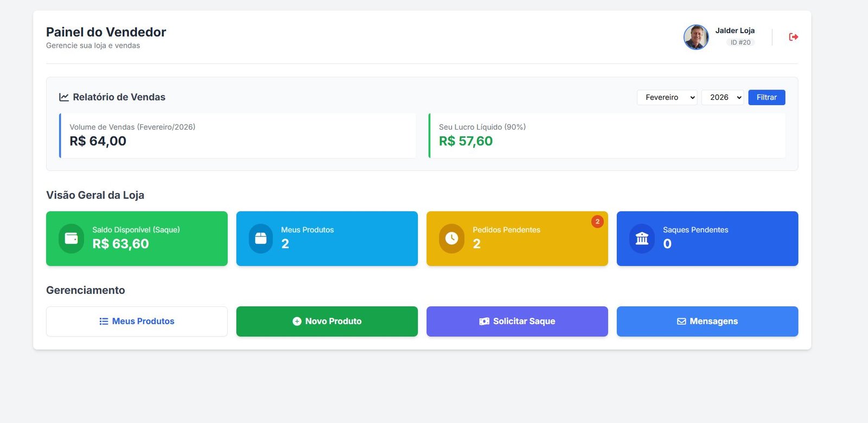Image resolution: width=868 pixels, height=423 pixels.
Task: Click the ID #20 badge
Action: (x=741, y=42)
